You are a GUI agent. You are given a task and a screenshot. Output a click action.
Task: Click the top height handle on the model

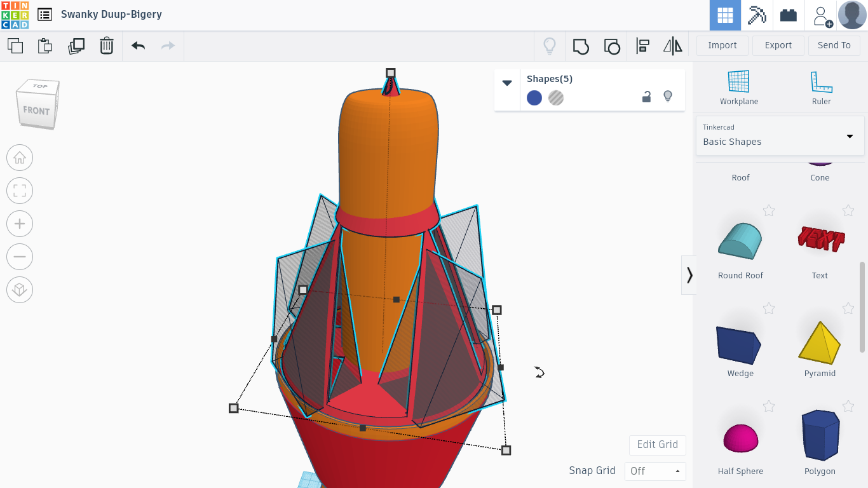coord(391,73)
